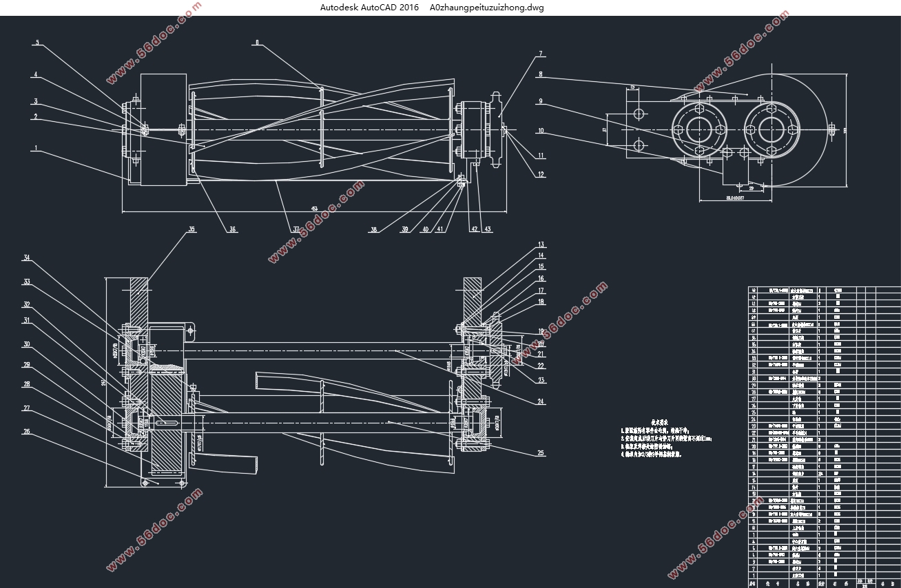The height and width of the screenshot is (588, 901).
Task: Click callout number 9 near side view
Action: 541,101
